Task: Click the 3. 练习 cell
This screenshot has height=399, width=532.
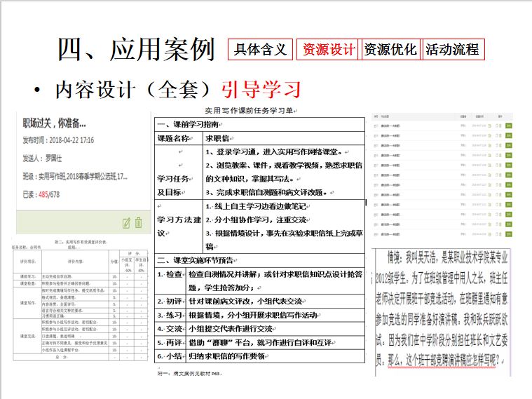Action: click(170, 316)
